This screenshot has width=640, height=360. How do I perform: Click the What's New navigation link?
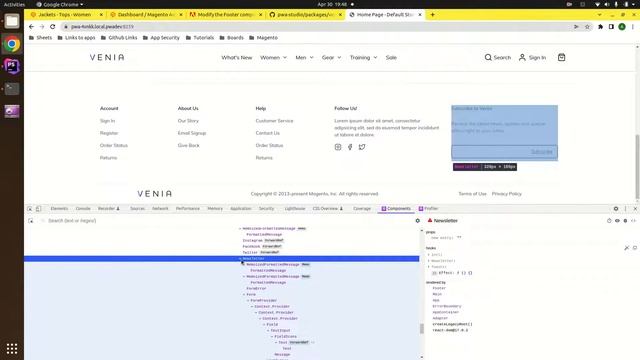[x=237, y=58]
